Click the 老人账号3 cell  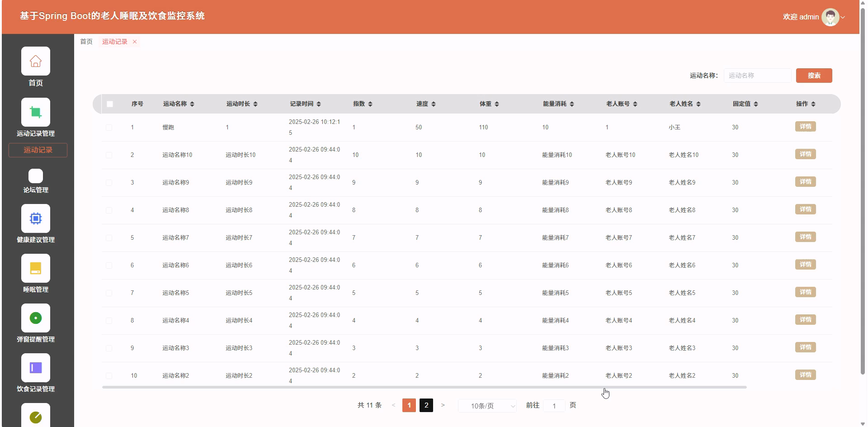(x=619, y=348)
